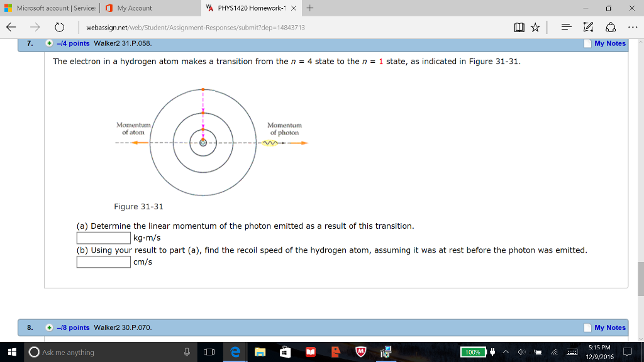The width and height of the screenshot is (644, 362).
Task: Open Edge reading view icon
Action: click(x=519, y=28)
